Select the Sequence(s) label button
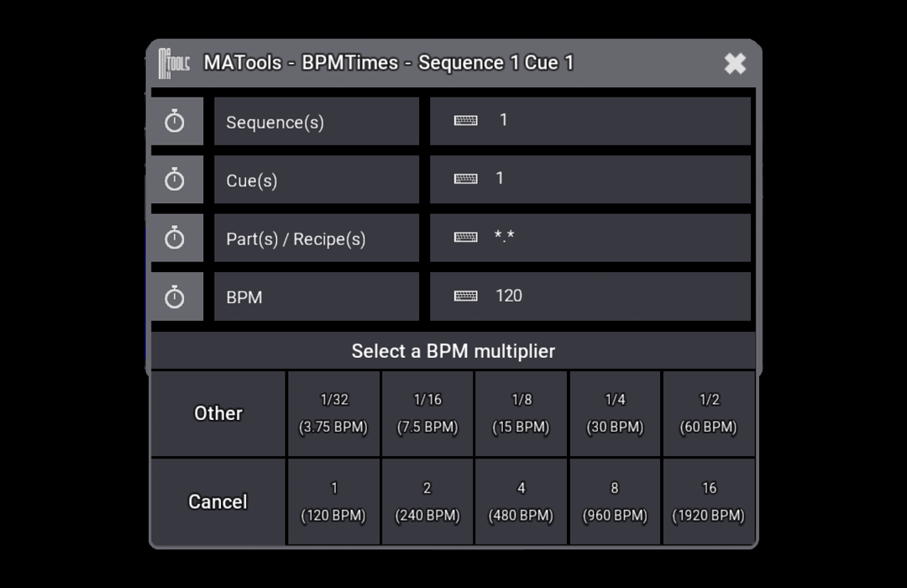907x588 pixels. tap(317, 122)
